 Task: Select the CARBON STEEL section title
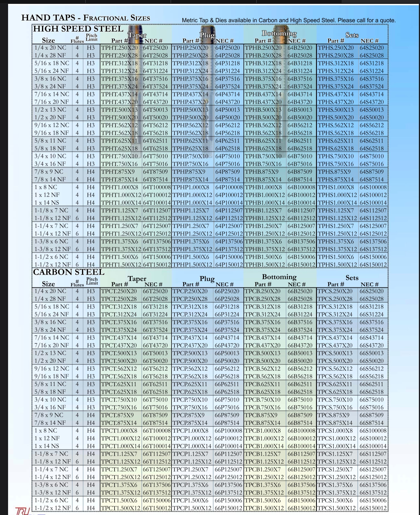click(69, 272)
